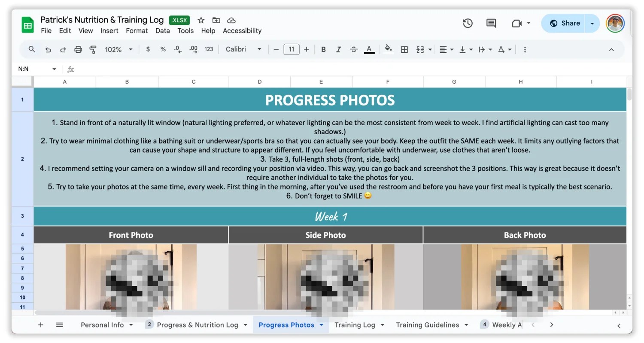The height and width of the screenshot is (343, 644).
Task: Star this spreadsheet
Action: click(x=201, y=20)
